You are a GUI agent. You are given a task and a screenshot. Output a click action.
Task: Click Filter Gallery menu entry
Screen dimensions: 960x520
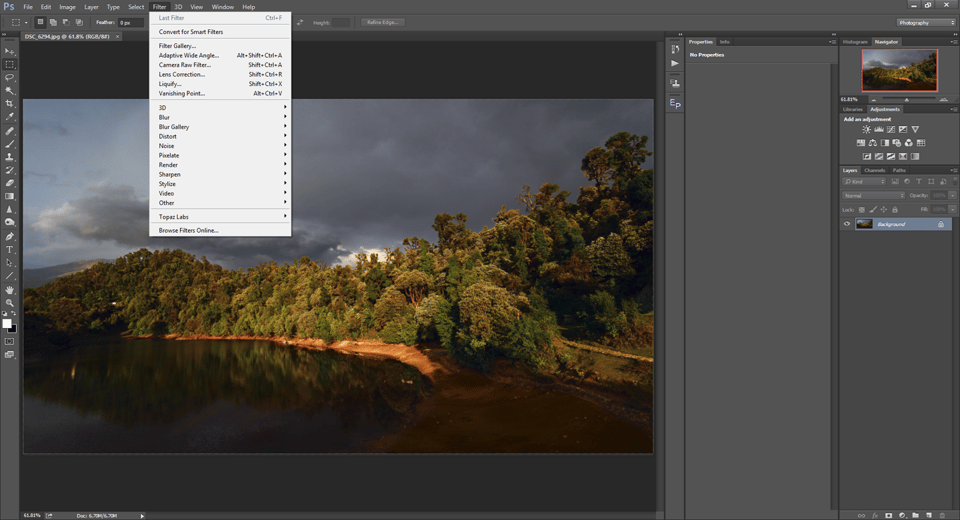pyautogui.click(x=220, y=46)
